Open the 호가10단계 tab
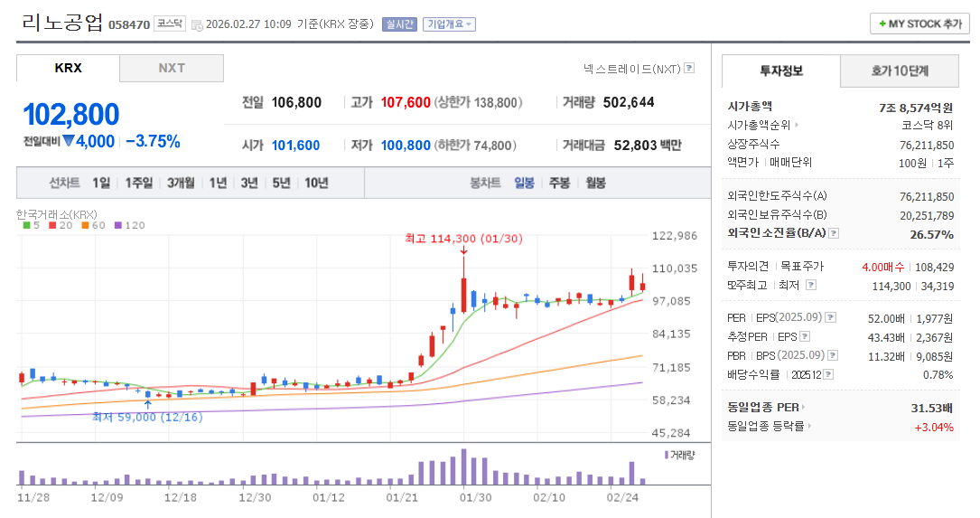 [900, 71]
